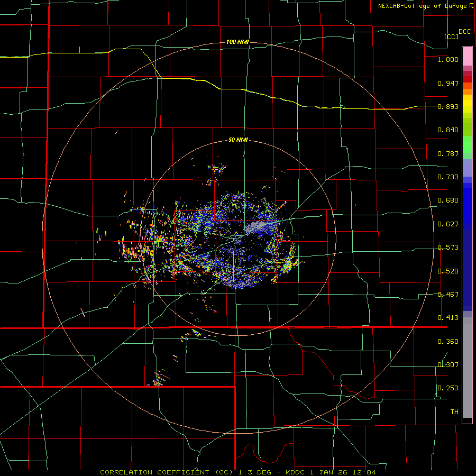Click the 0.307 scale value

[x=448, y=365]
